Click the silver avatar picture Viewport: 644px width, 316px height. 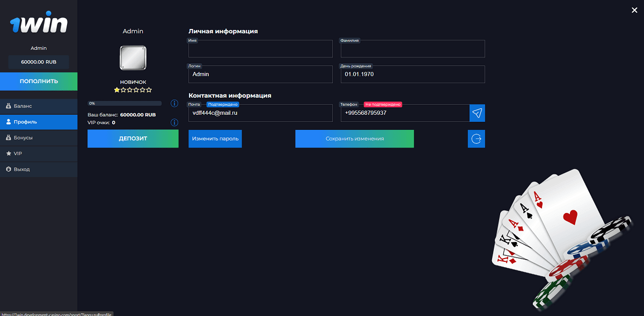pos(133,57)
